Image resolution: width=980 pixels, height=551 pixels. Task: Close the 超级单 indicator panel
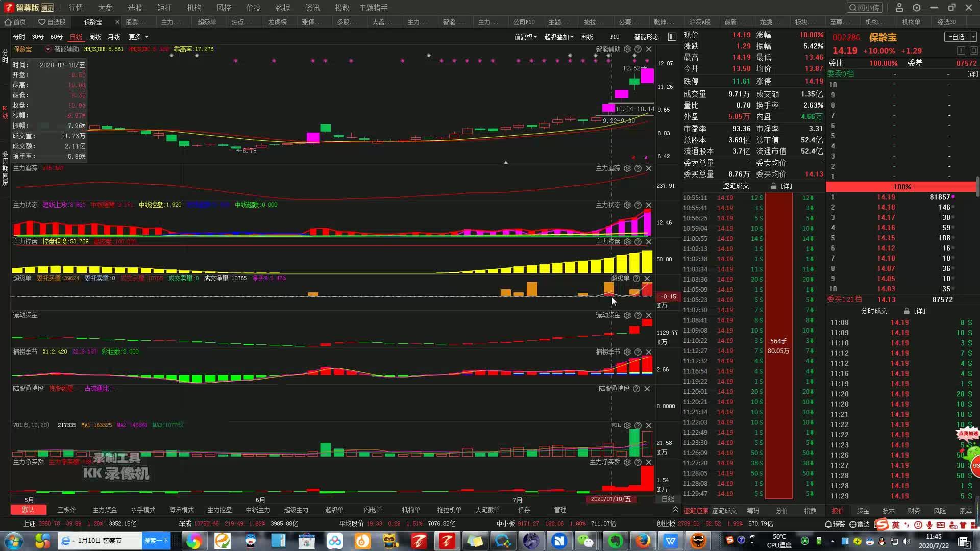pos(647,279)
